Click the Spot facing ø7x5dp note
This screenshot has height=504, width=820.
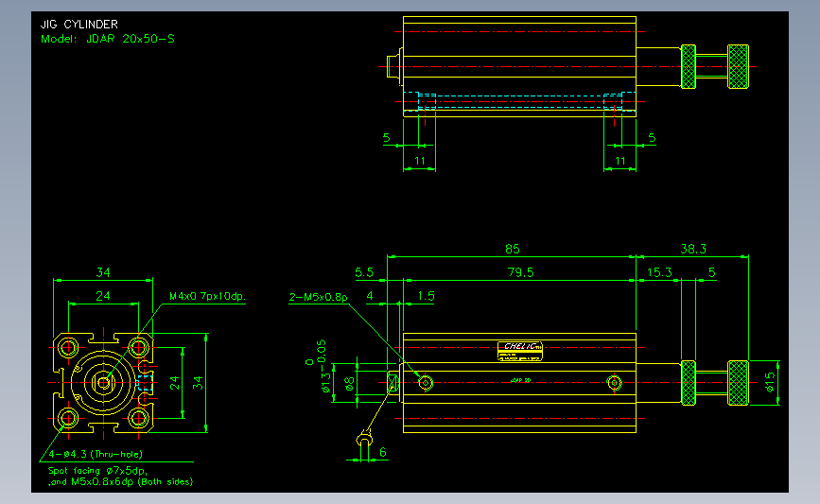tap(97, 471)
